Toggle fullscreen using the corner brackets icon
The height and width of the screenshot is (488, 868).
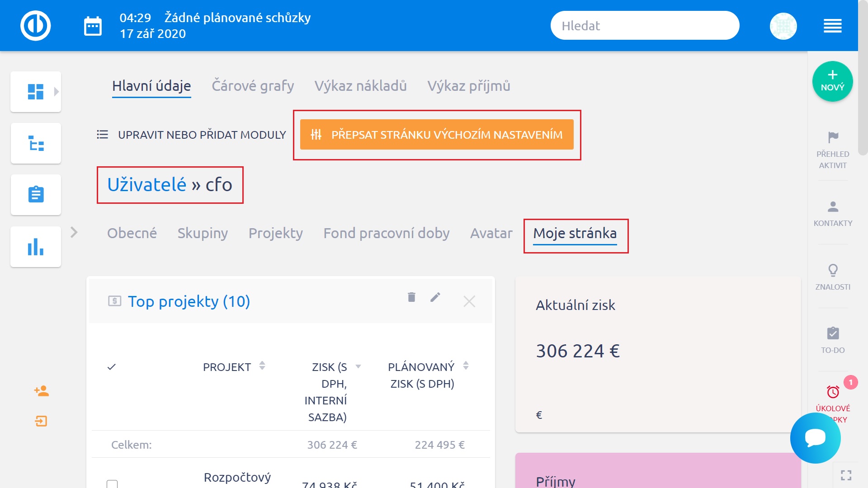pos(846,475)
